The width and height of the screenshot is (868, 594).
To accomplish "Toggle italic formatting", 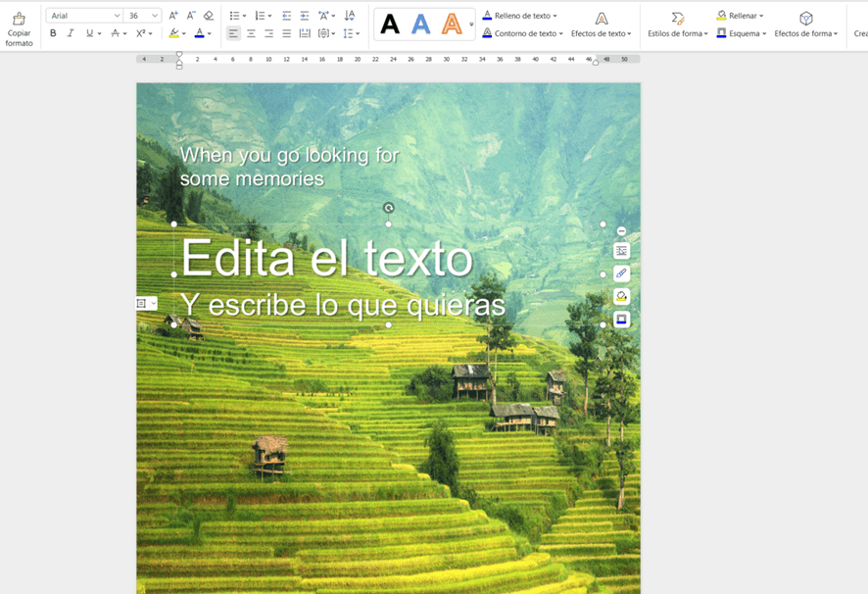I will 71,33.
